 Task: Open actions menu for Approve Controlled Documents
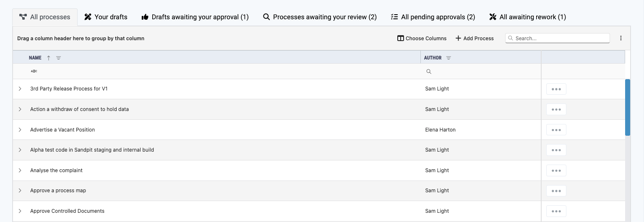click(x=556, y=211)
